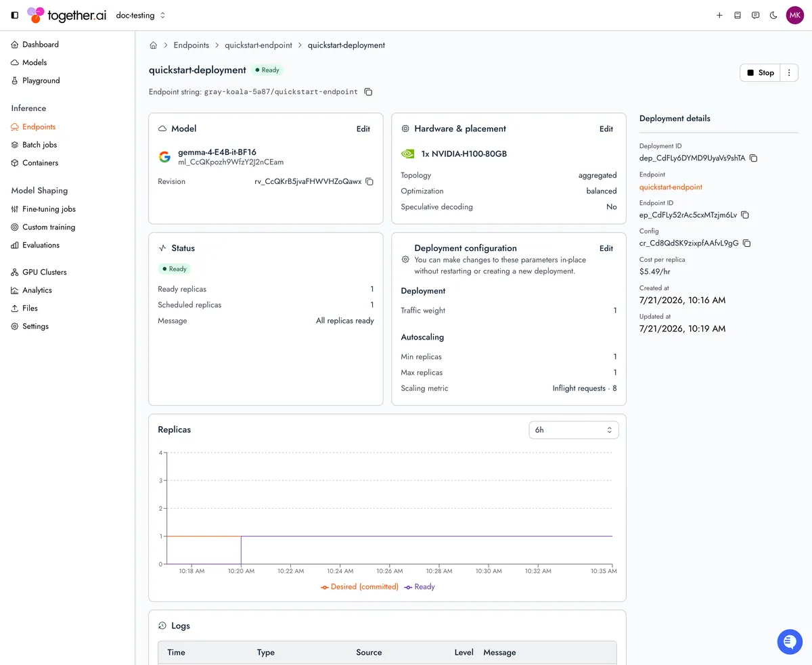Click the Type column header in Logs

[x=266, y=653]
